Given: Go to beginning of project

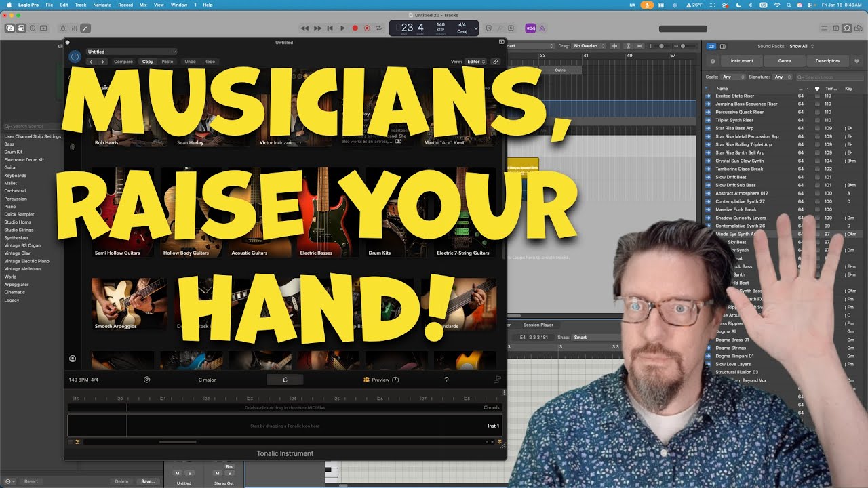Looking at the screenshot, I should [330, 28].
